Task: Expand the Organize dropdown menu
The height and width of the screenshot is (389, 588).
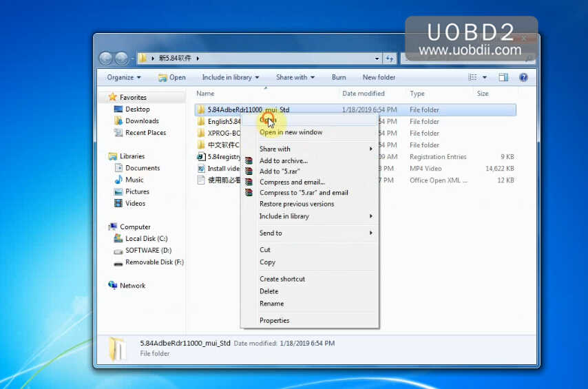Action: 124,78
